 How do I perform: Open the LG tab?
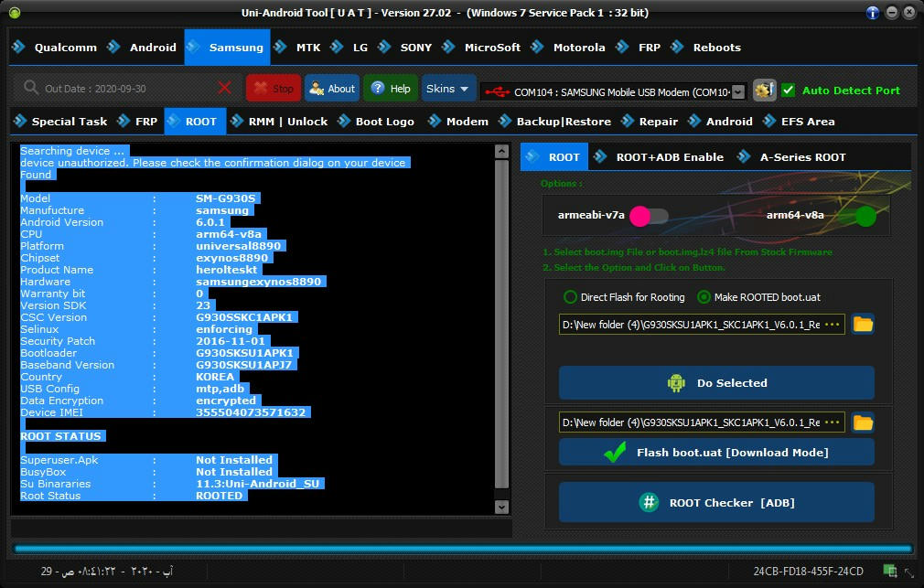click(x=349, y=48)
